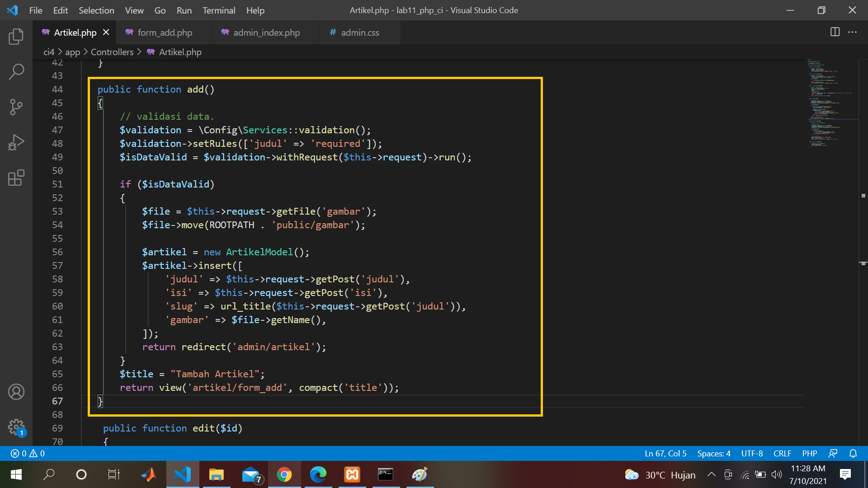868x488 pixels.
Task: Select encoding via the UTF-8 indicator
Action: tap(751, 453)
